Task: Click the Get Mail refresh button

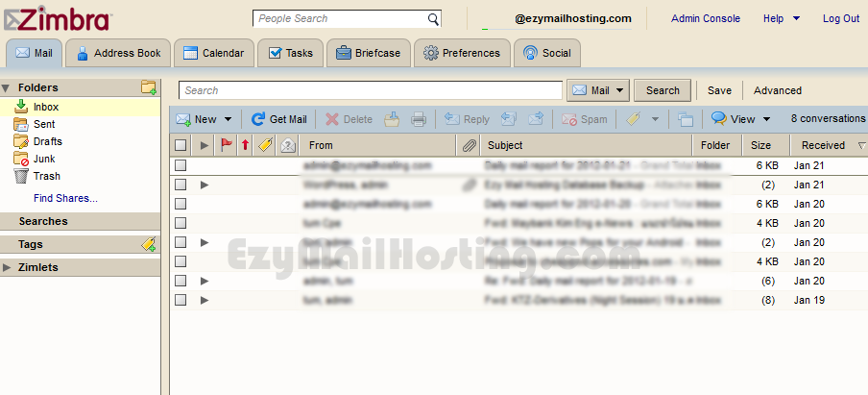Action: pyautogui.click(x=279, y=119)
